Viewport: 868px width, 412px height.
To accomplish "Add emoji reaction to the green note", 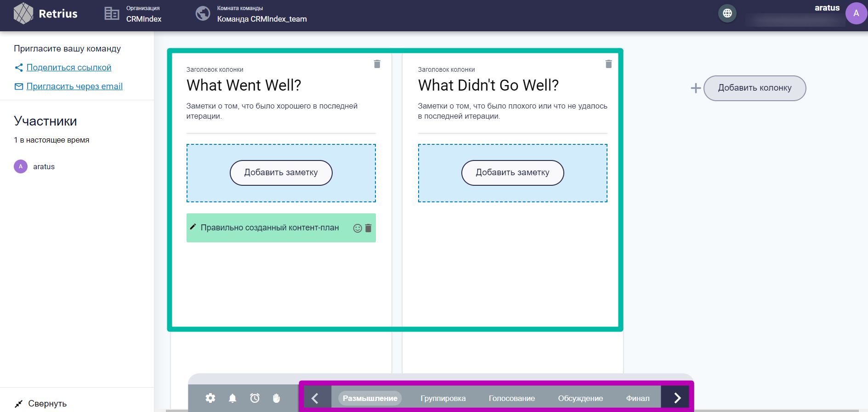I will pos(357,228).
